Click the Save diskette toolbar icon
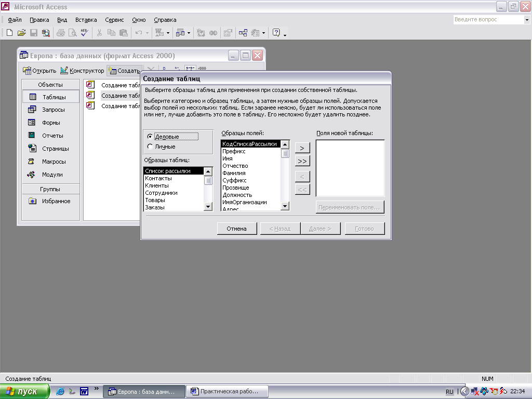Image resolution: width=532 pixels, height=399 pixels. pyautogui.click(x=34, y=33)
